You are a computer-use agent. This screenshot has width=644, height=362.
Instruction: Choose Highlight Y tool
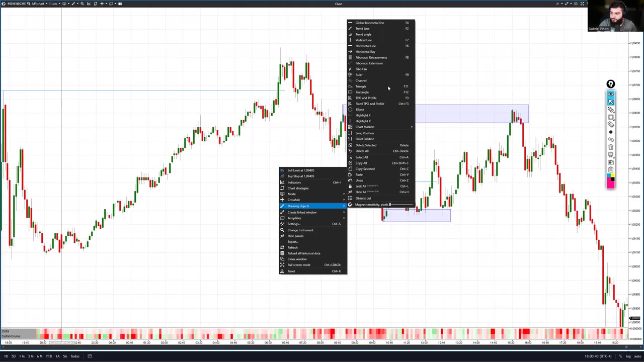pyautogui.click(x=381, y=115)
